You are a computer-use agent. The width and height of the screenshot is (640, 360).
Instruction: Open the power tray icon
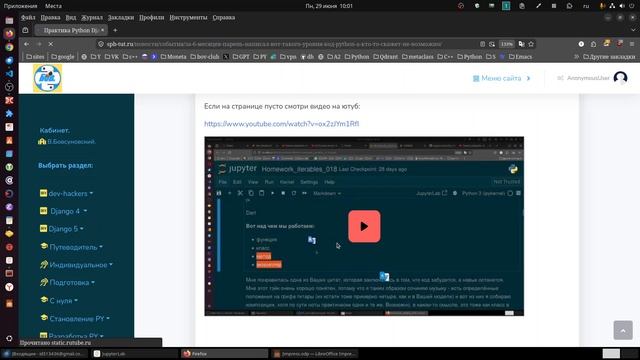[x=632, y=6]
